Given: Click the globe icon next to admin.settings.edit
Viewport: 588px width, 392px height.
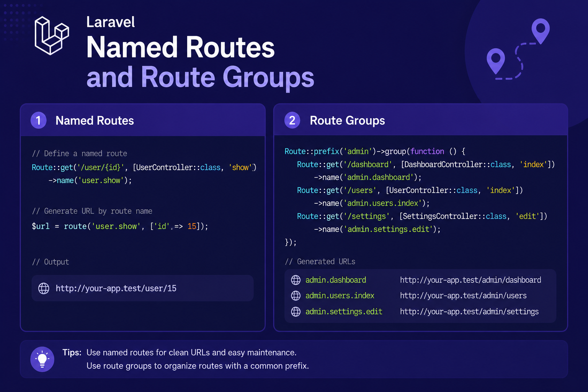Looking at the screenshot, I should pyautogui.click(x=296, y=312).
